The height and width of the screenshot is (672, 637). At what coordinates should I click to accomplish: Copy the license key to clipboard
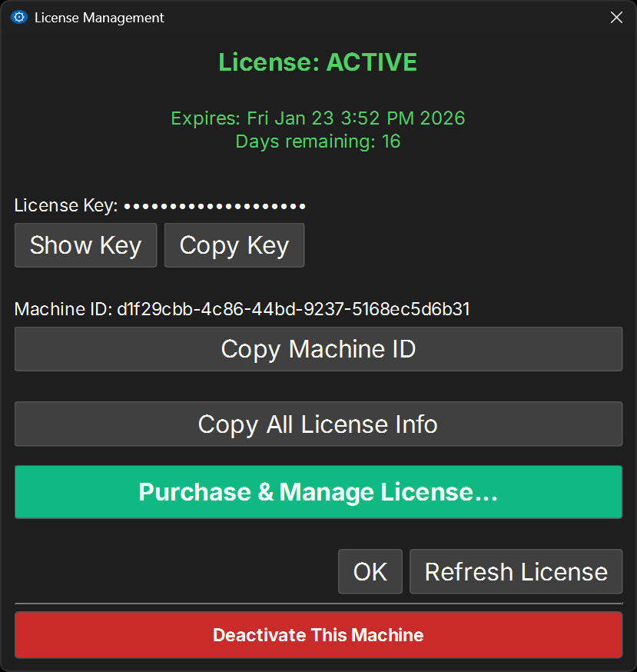(234, 245)
